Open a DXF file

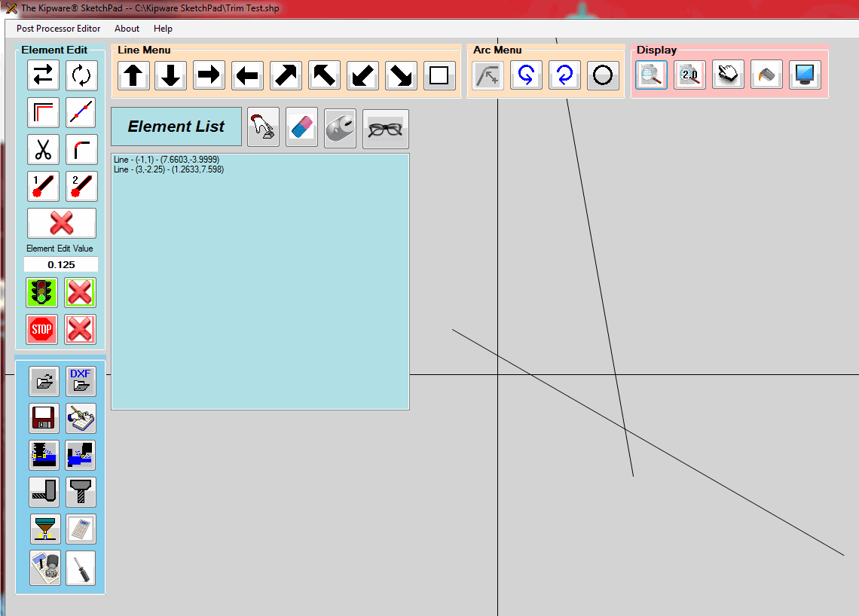tap(81, 381)
